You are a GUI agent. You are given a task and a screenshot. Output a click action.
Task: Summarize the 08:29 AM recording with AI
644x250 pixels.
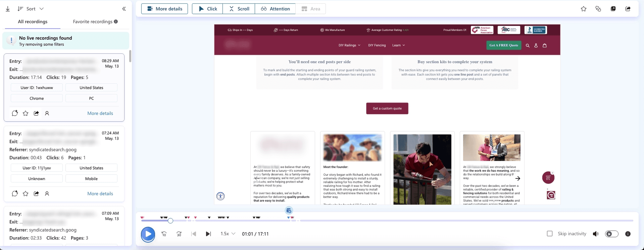[15, 113]
